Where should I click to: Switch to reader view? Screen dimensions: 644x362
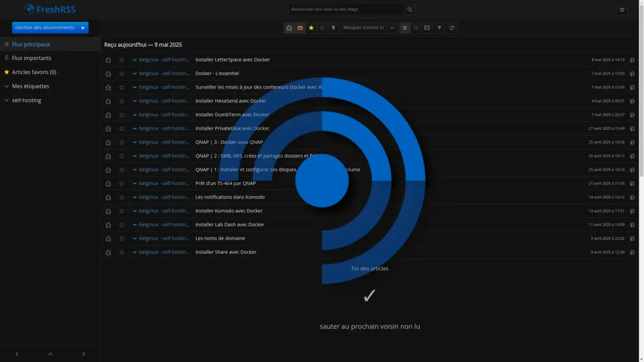click(427, 28)
